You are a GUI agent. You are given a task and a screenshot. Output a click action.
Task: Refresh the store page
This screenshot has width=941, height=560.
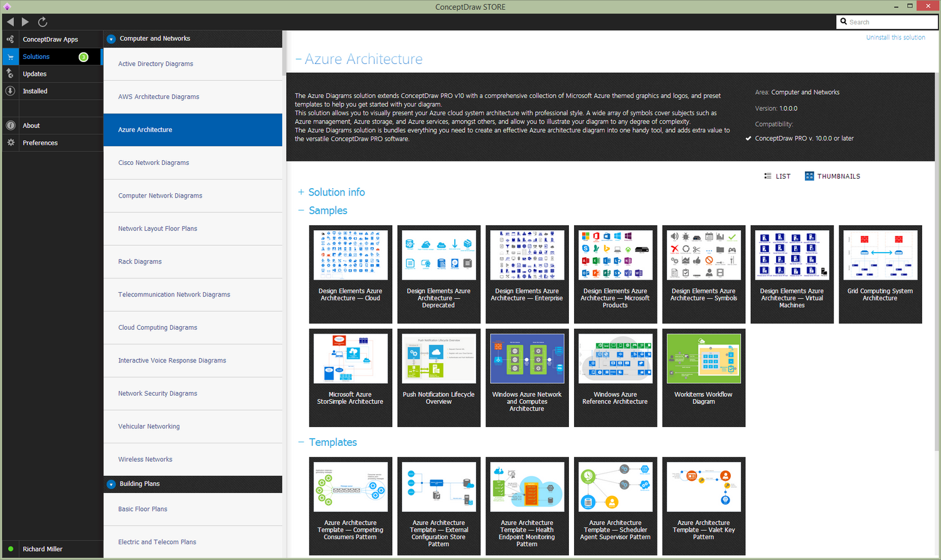click(x=43, y=22)
